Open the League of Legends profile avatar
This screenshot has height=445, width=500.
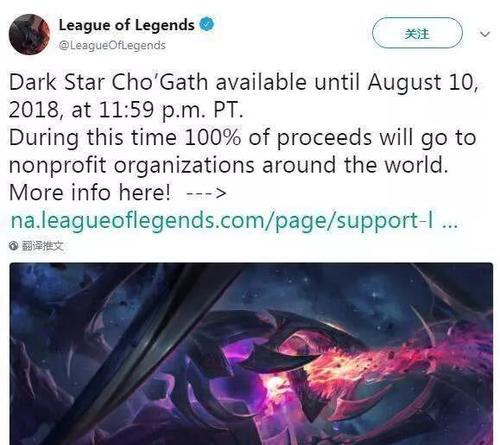(x=29, y=34)
